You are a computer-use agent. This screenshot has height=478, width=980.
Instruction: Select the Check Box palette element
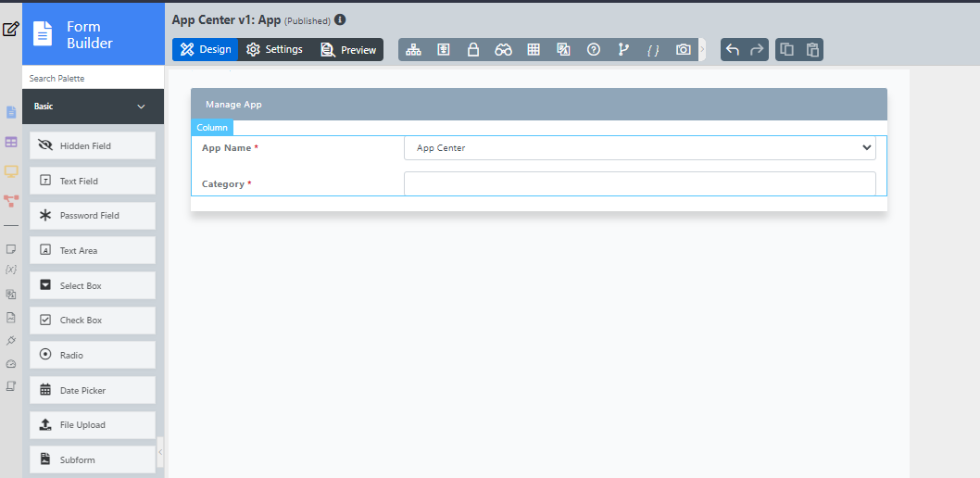pyautogui.click(x=93, y=321)
